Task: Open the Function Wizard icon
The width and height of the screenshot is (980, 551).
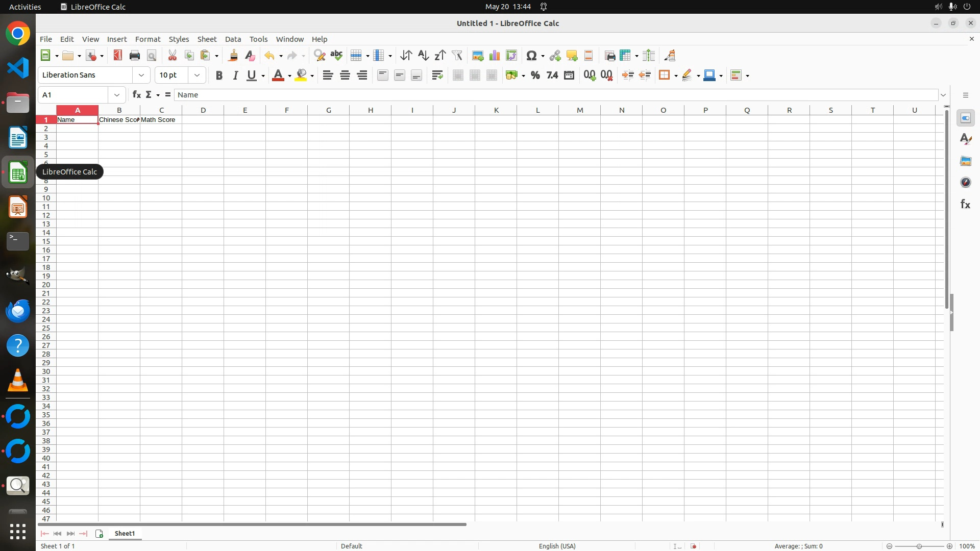Action: [136, 95]
